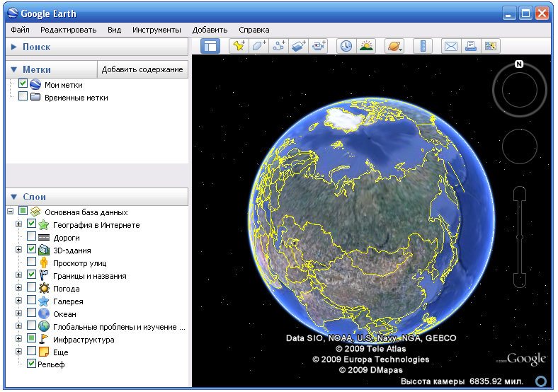Click the Дороги road icon
The width and height of the screenshot is (558, 392).
coord(44,237)
